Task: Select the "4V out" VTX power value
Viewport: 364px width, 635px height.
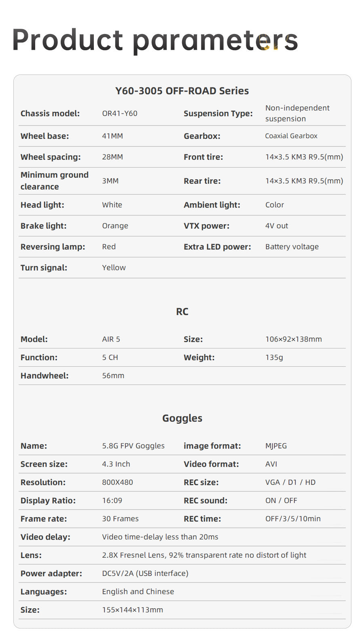Action: pos(277,226)
